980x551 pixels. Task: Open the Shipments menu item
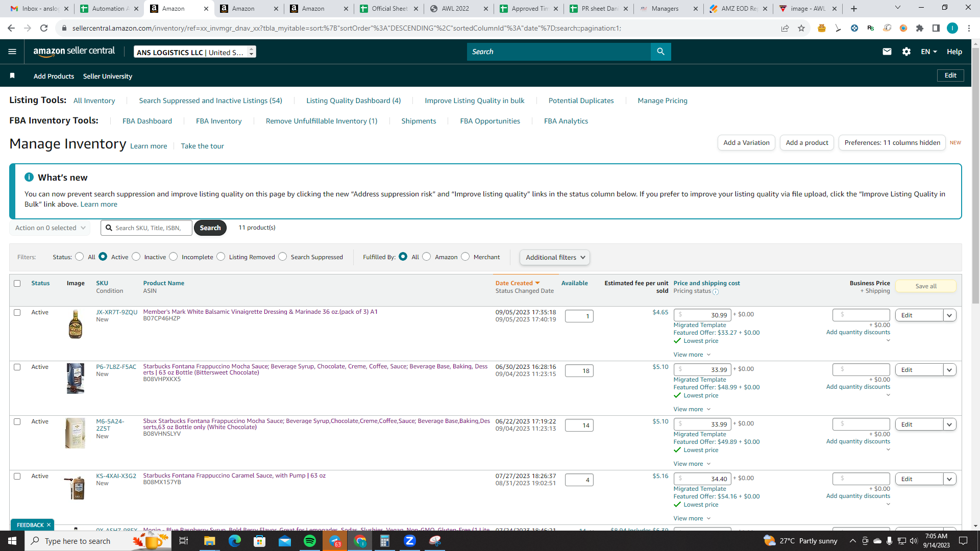click(x=419, y=121)
